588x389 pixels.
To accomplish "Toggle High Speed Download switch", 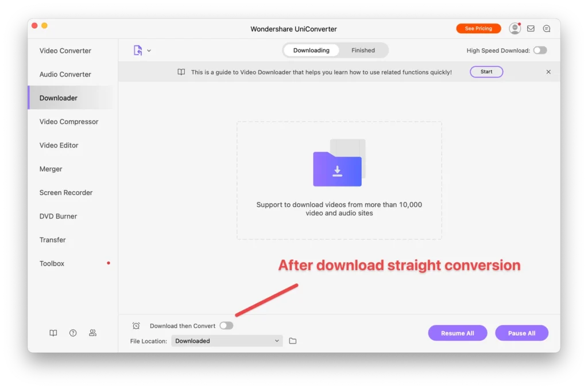I will 540,50.
